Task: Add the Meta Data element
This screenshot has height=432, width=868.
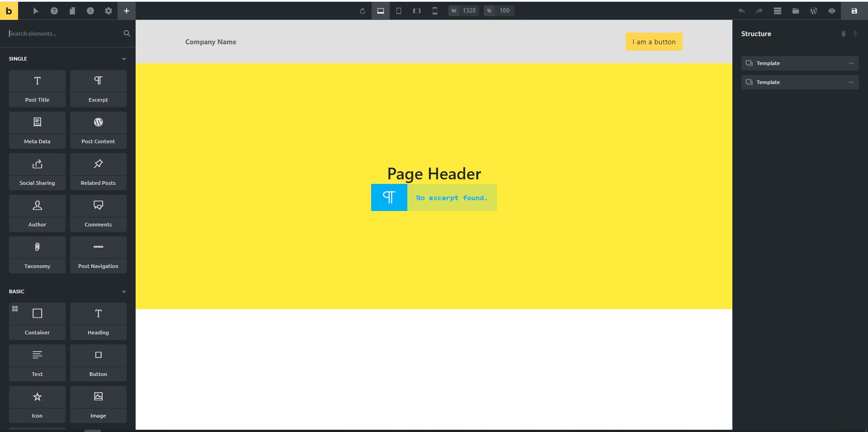Action: pyautogui.click(x=37, y=130)
